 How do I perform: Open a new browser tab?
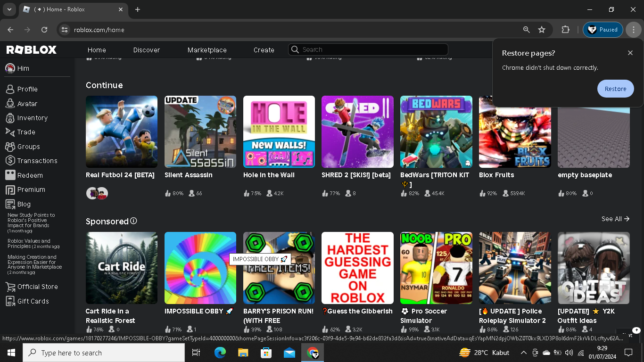138,9
